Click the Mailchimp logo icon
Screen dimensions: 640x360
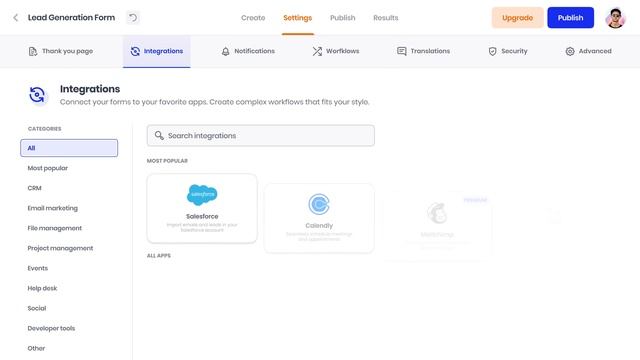(x=437, y=213)
